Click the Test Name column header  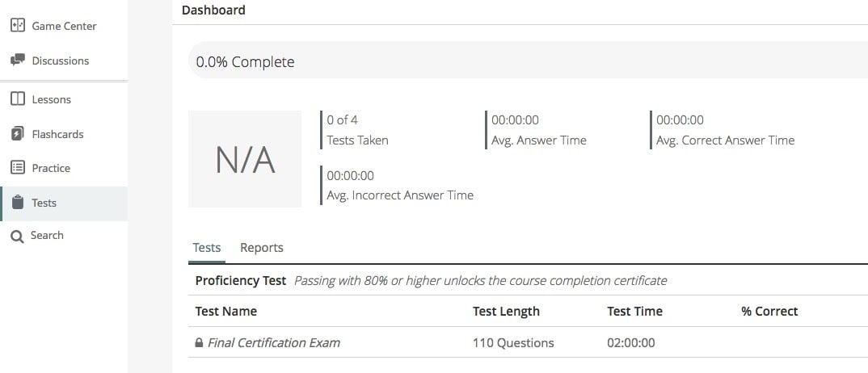point(225,311)
